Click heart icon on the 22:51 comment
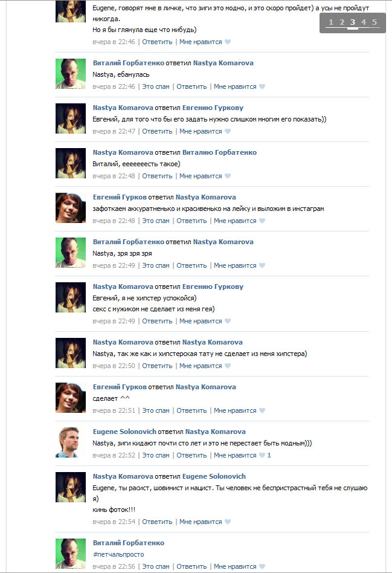This screenshot has width=392, height=573. 262,410
